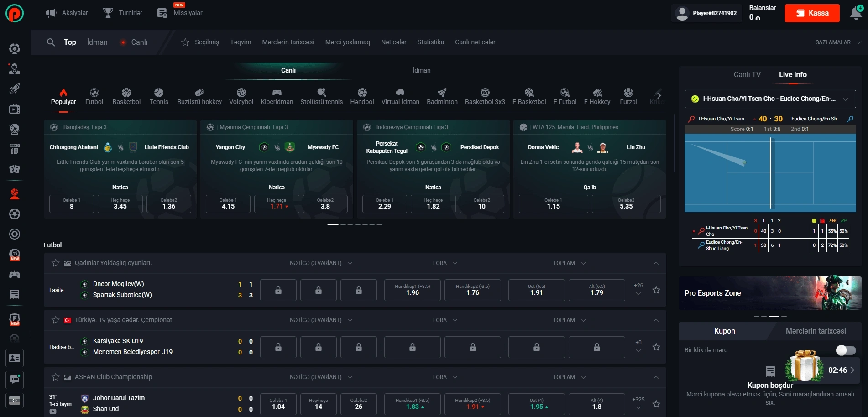
Task: Open the Turnirlər trophy icon
Action: [x=108, y=13]
